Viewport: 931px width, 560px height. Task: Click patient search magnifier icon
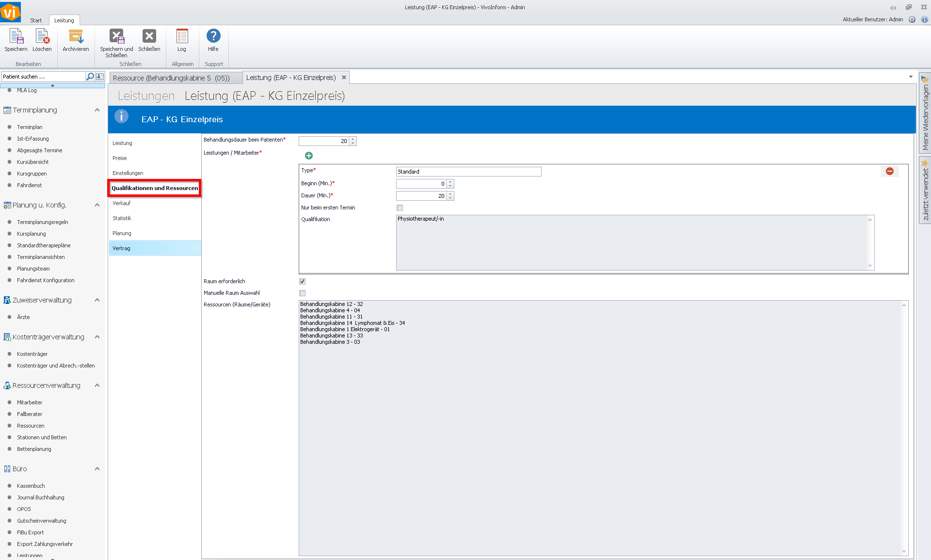click(x=90, y=77)
